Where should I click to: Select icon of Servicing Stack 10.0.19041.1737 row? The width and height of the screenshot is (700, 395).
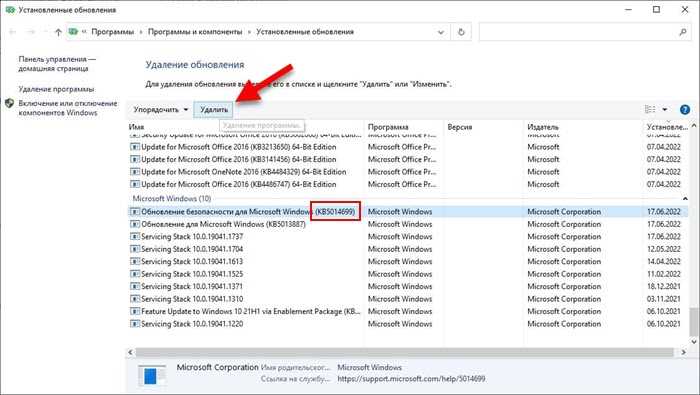pyautogui.click(x=134, y=237)
